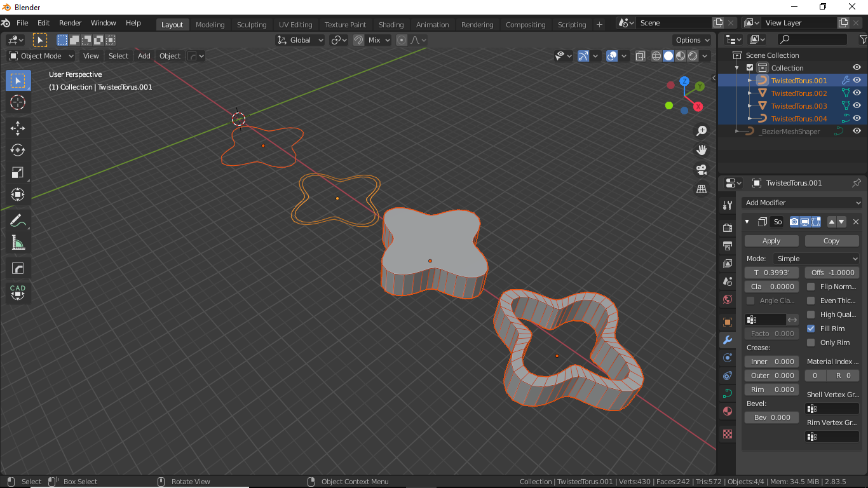Open the Global transform orientation dropdown
This screenshot has height=488, width=868.
point(300,40)
